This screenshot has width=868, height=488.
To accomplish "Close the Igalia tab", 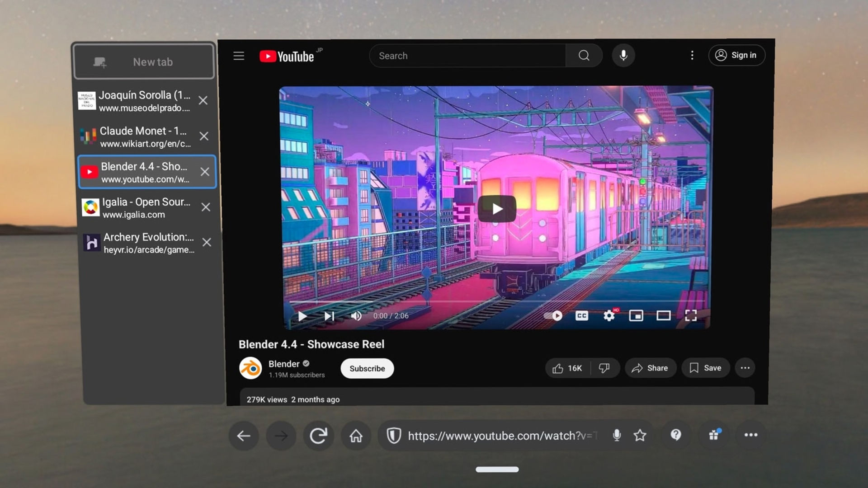I will pyautogui.click(x=206, y=207).
